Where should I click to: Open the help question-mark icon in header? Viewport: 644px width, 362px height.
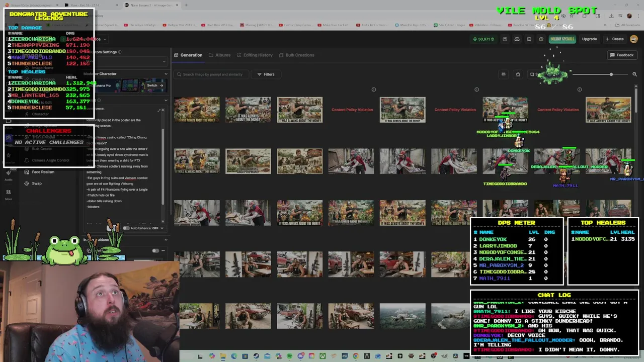coord(504,39)
